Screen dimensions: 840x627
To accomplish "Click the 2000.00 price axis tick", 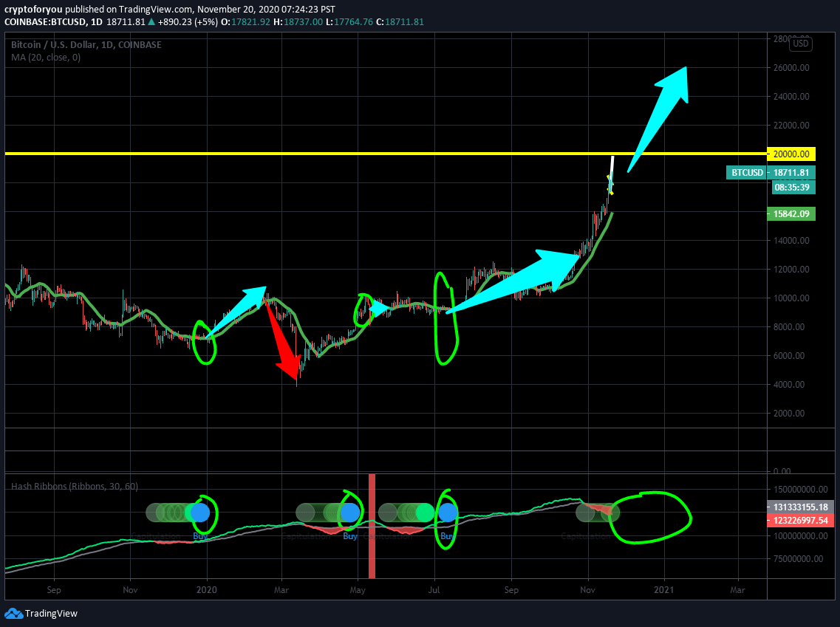I will point(789,414).
